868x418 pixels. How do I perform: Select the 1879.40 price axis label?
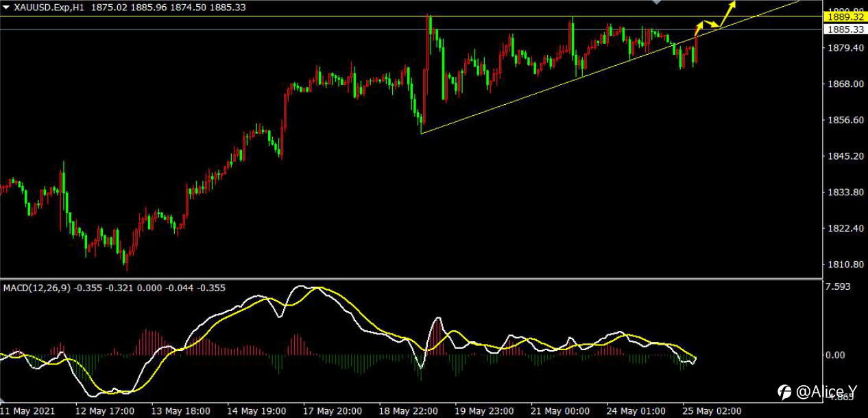click(x=845, y=48)
